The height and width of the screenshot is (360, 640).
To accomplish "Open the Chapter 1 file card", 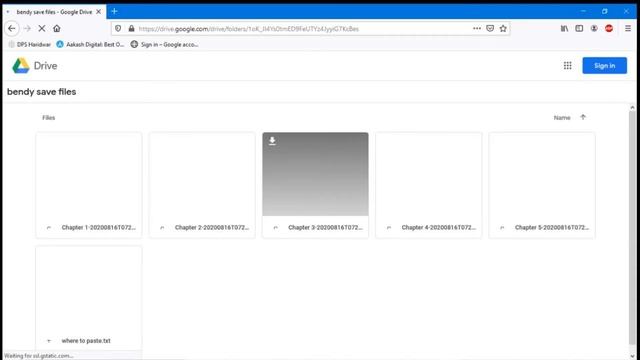I will tap(89, 185).
